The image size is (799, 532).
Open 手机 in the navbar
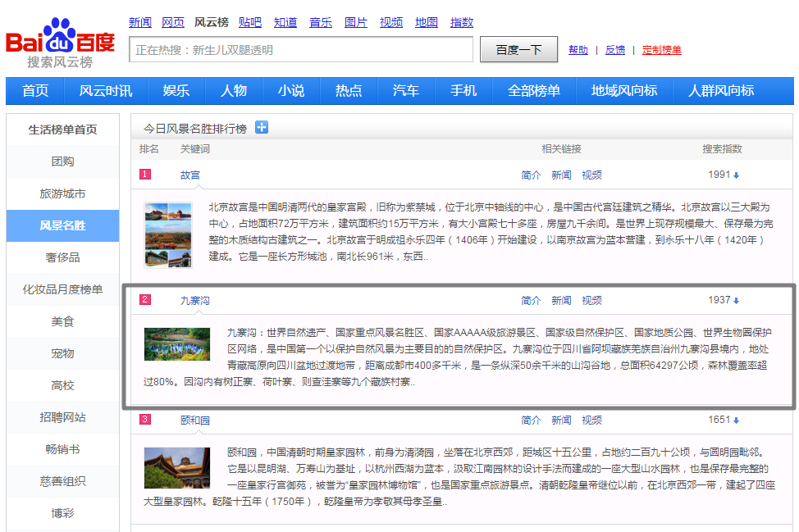463,91
